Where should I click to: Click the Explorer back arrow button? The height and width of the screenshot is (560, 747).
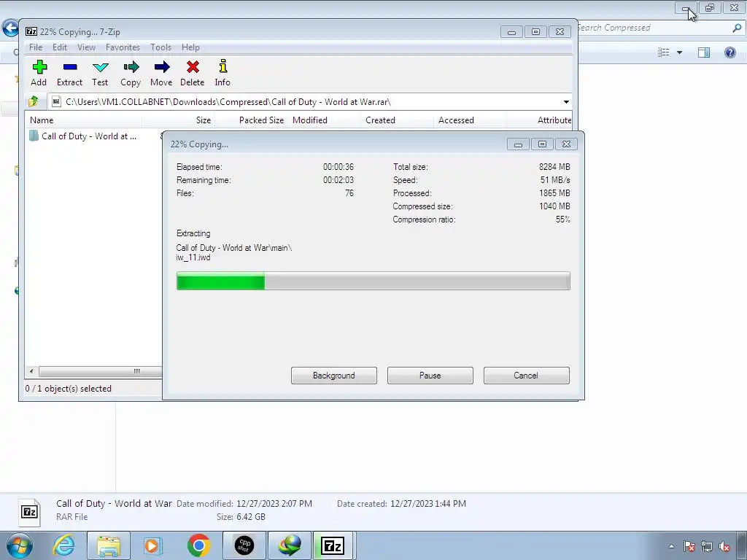(9, 28)
